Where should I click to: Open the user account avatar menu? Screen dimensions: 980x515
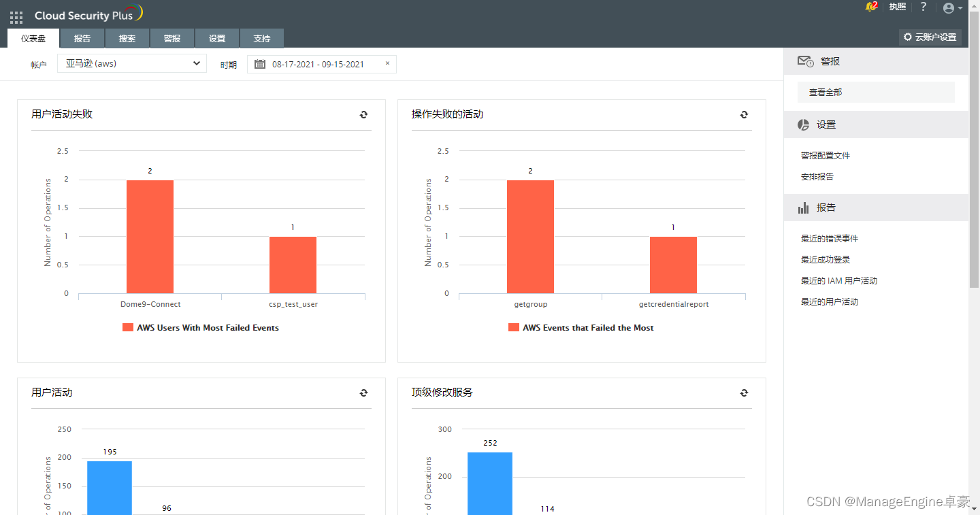953,8
